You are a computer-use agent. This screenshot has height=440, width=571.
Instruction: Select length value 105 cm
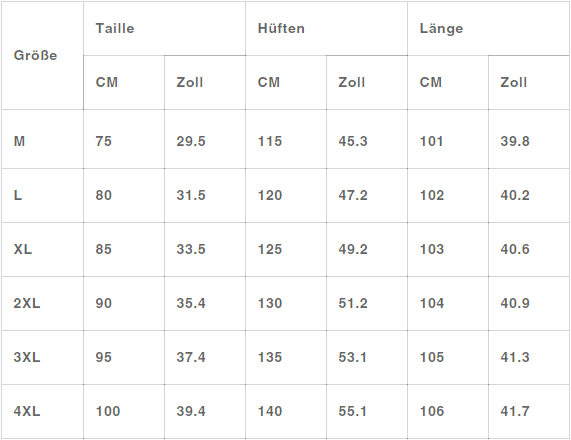pos(432,357)
